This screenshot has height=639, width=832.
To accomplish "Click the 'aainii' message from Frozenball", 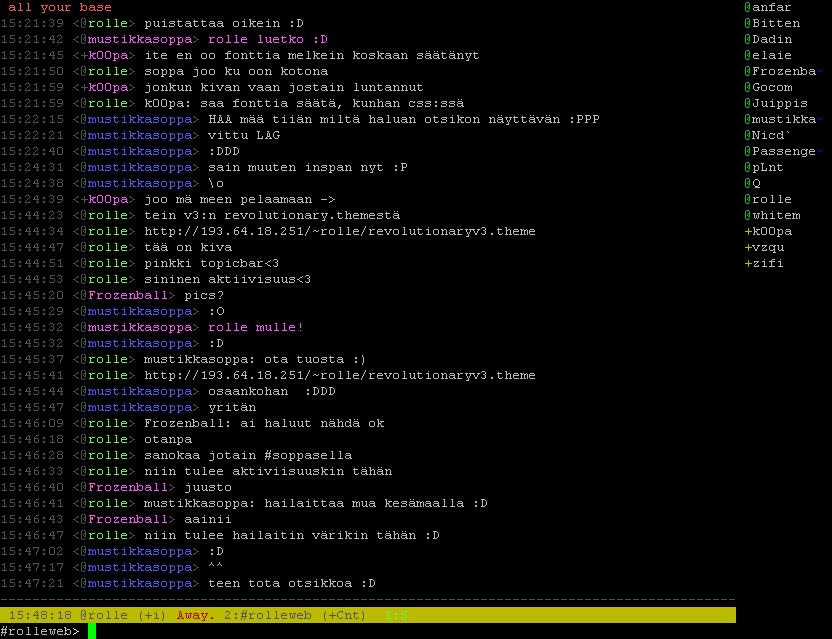I will (207, 519).
